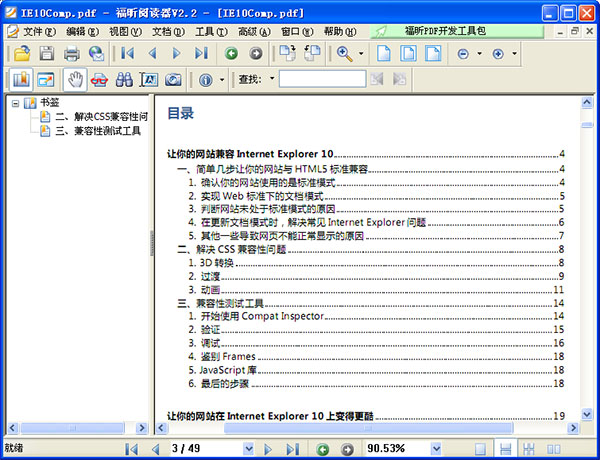The image size is (600, 460).
Task: Click the full screen mode icon
Action: coord(46,80)
